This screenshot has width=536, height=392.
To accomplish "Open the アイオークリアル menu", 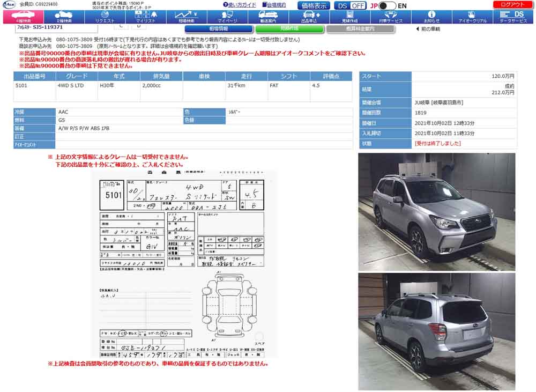I will point(472,17).
